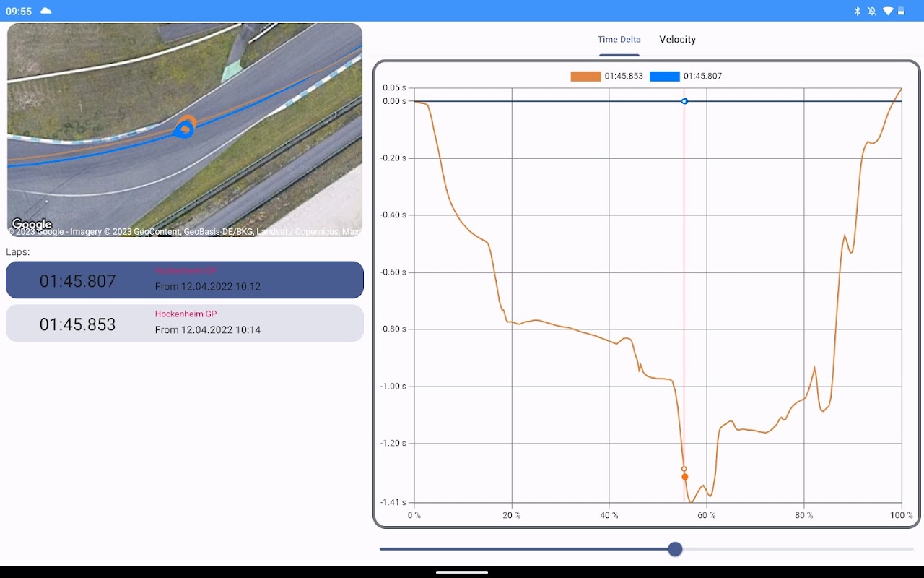Image resolution: width=924 pixels, height=578 pixels.
Task: Click the Hockenheim GP track label
Action: tap(186, 314)
